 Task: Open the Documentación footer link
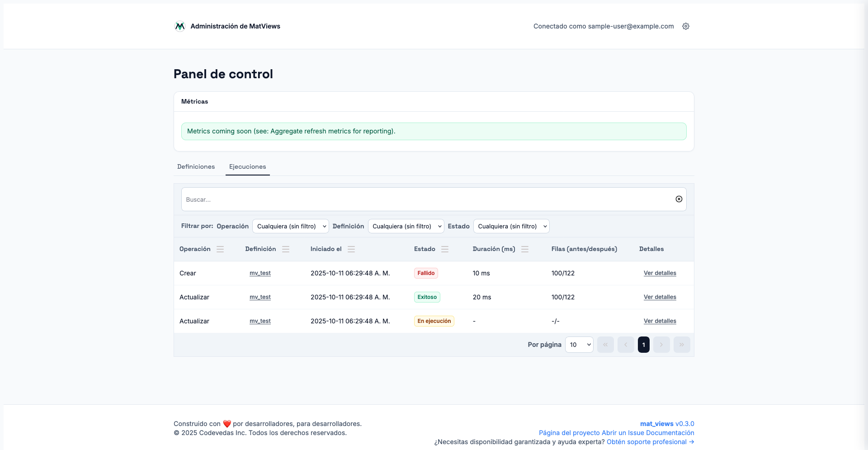coord(673,433)
